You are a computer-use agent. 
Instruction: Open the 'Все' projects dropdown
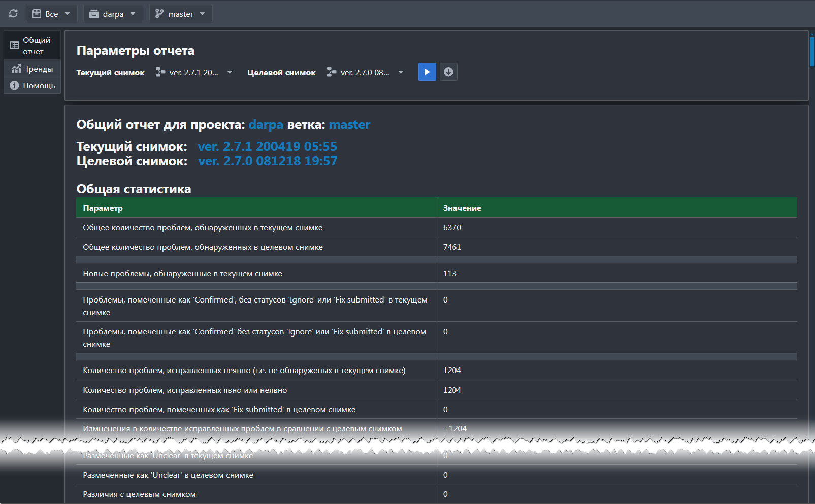click(51, 14)
